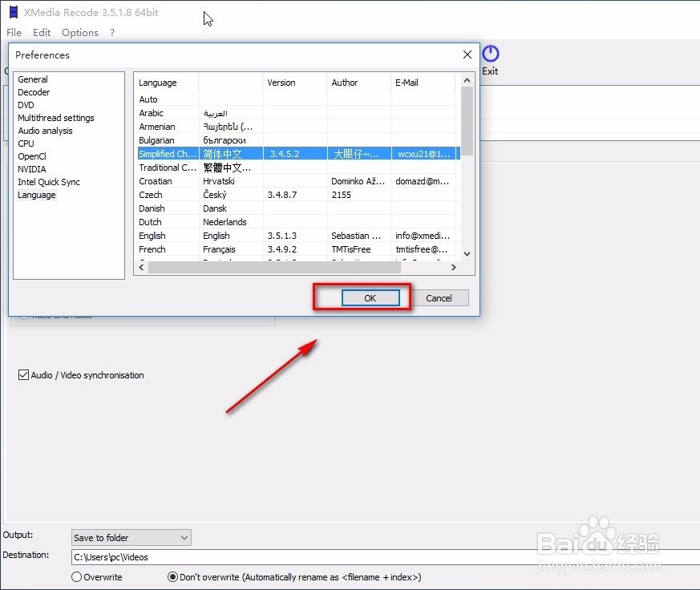The height and width of the screenshot is (590, 700).
Task: Click the E-Mail column header
Action: point(423,83)
